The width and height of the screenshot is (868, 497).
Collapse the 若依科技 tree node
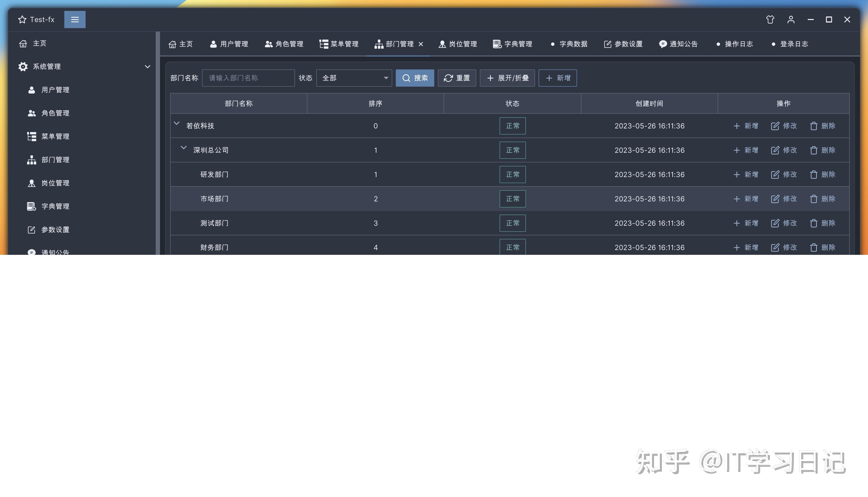pos(176,124)
